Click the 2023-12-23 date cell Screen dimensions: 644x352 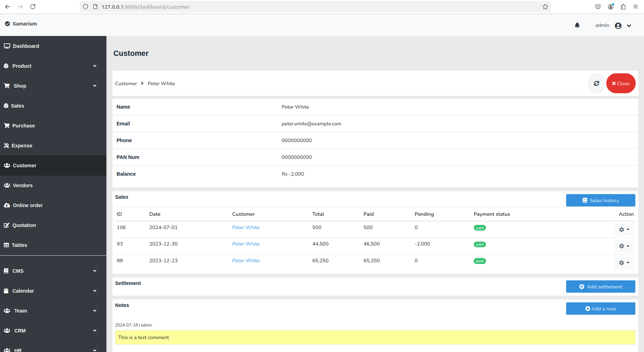163,261
